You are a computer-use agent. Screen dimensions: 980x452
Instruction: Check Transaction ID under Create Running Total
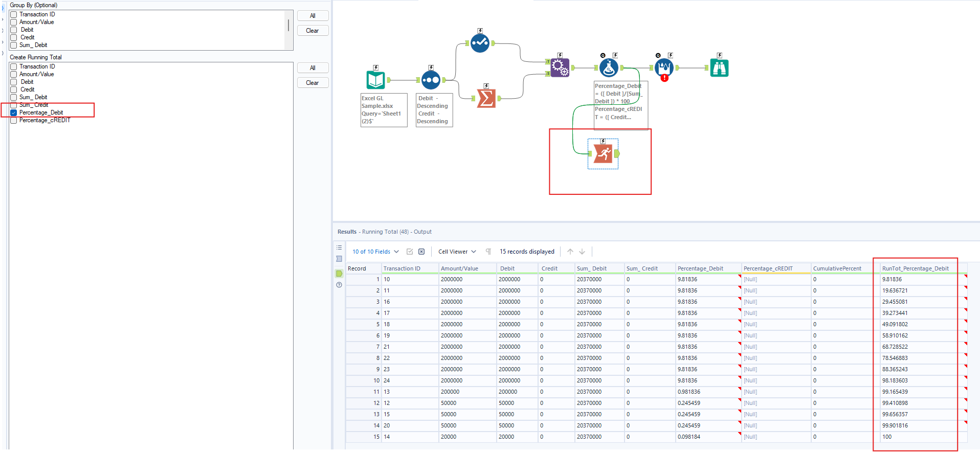(14, 66)
